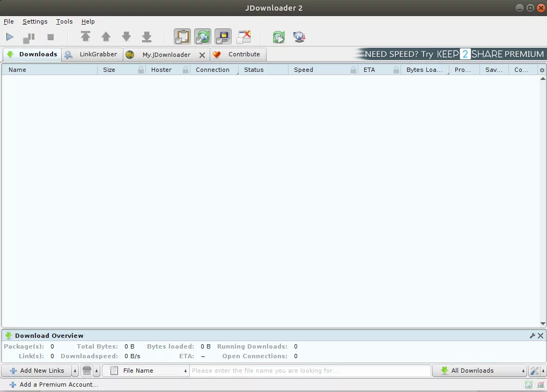Move selection to bottom of list
The image size is (547, 392).
(146, 37)
